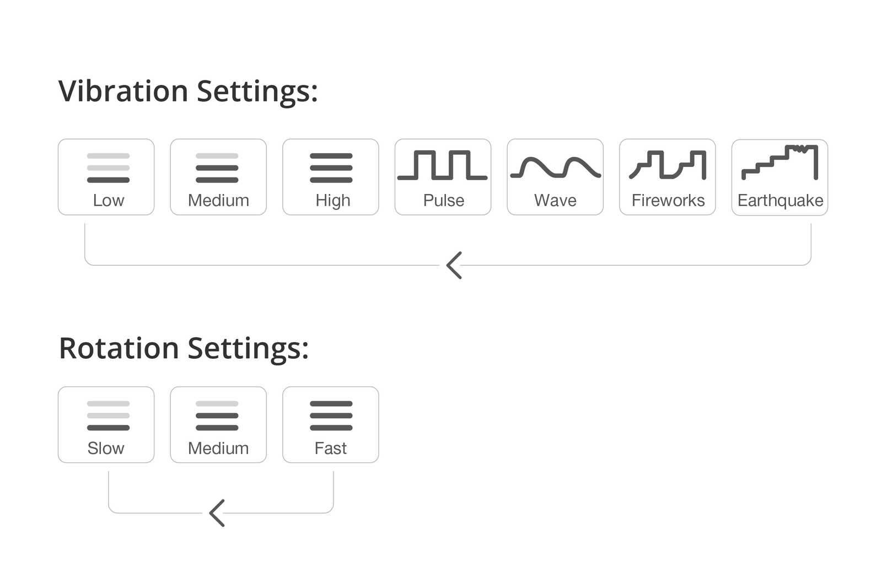Set rotation to Fast
The width and height of the screenshot is (882, 588).
(x=331, y=424)
